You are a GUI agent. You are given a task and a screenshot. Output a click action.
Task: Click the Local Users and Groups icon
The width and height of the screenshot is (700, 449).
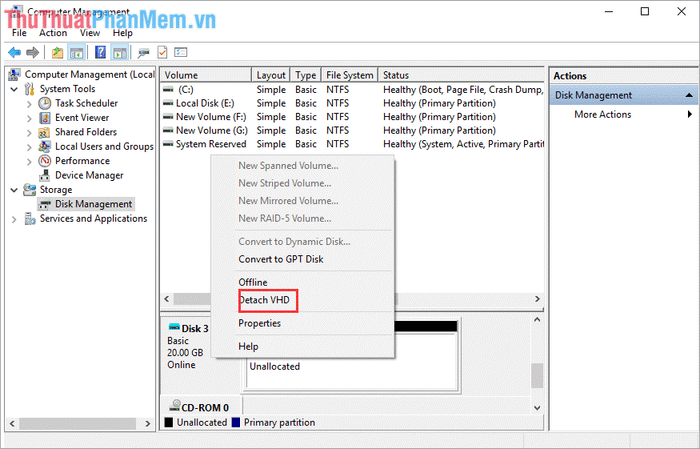[44, 147]
